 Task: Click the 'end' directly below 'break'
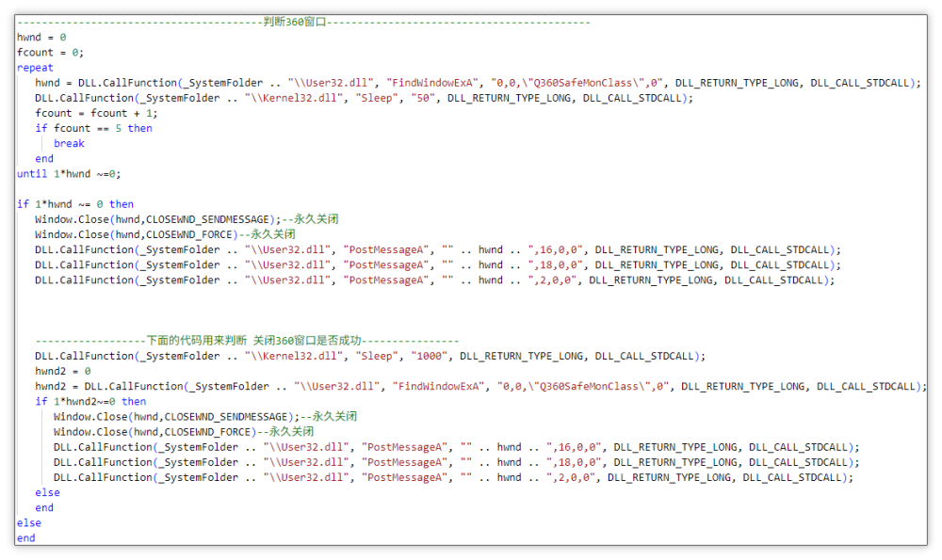click(x=44, y=158)
